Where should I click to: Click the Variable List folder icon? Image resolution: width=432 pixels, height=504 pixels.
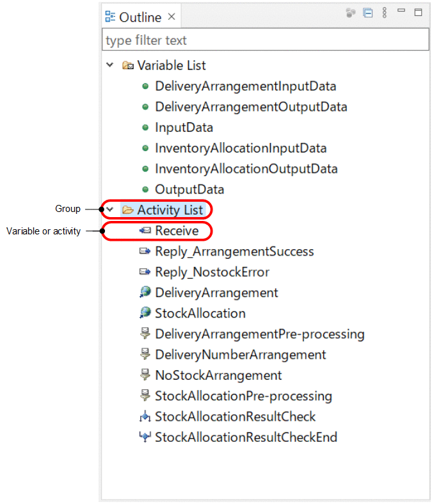click(x=127, y=66)
